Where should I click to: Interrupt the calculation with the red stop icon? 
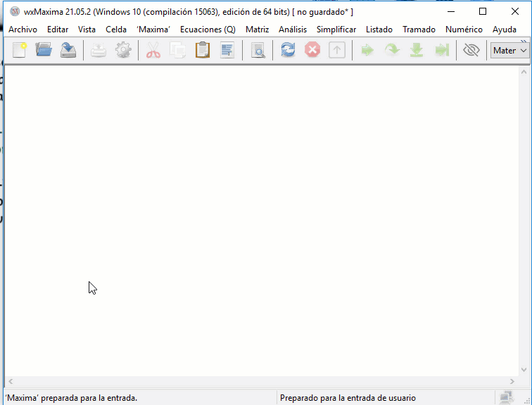tap(312, 50)
